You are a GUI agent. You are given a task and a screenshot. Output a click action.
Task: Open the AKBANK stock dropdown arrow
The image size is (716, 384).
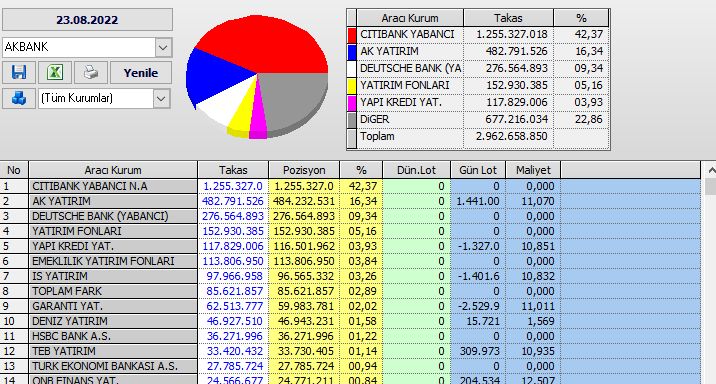[x=163, y=47]
